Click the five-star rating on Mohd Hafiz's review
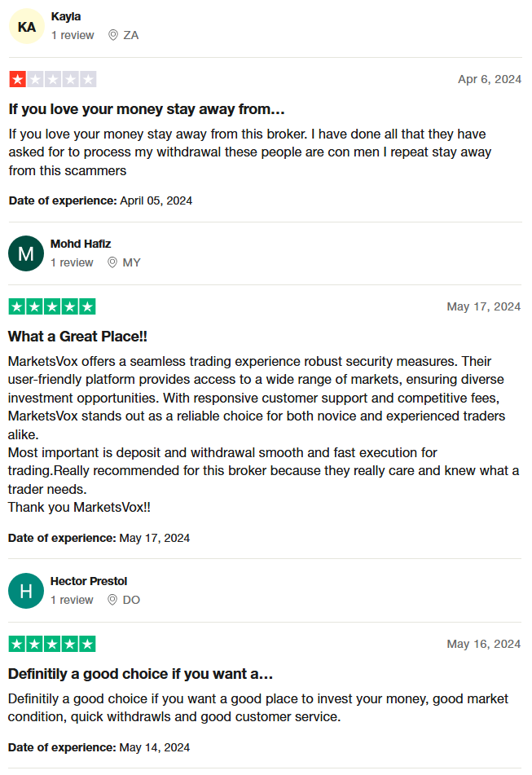Viewport: 532px width, 775px height. (52, 306)
